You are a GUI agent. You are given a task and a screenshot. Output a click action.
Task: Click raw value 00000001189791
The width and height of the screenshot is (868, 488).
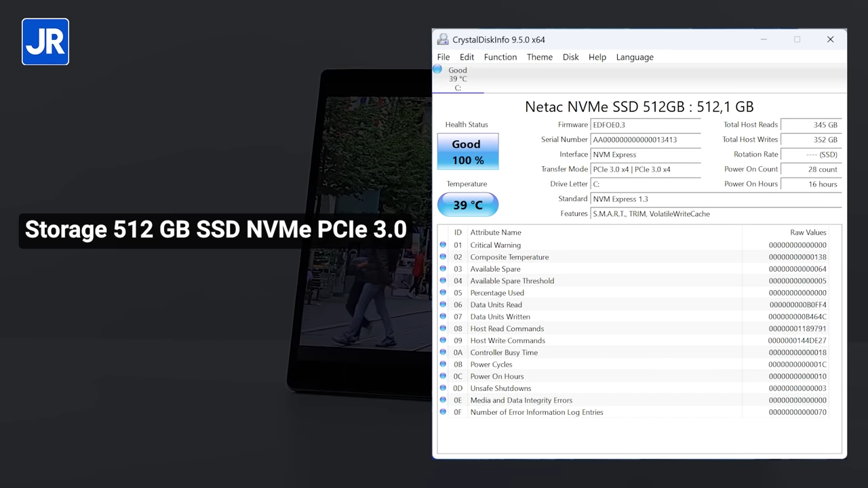pyautogui.click(x=797, y=329)
